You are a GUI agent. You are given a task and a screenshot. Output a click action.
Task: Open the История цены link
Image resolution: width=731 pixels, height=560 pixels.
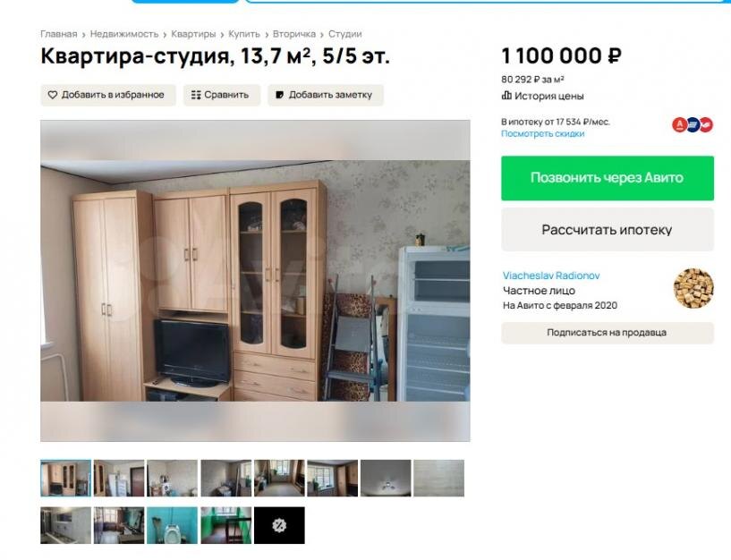548,96
